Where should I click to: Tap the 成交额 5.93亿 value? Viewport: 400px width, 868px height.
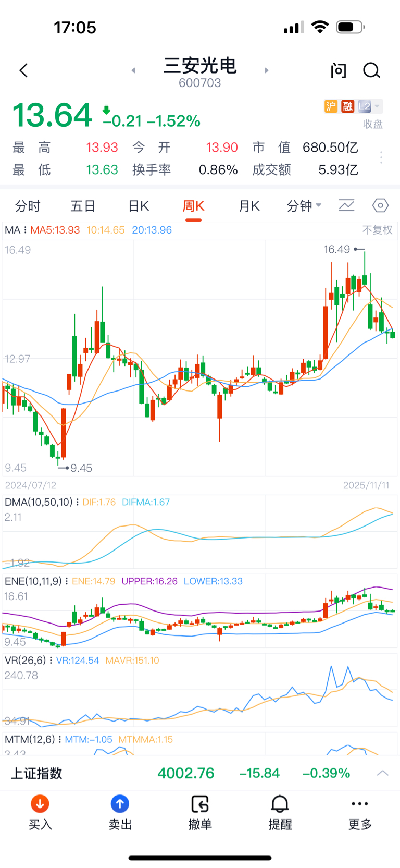(x=338, y=170)
